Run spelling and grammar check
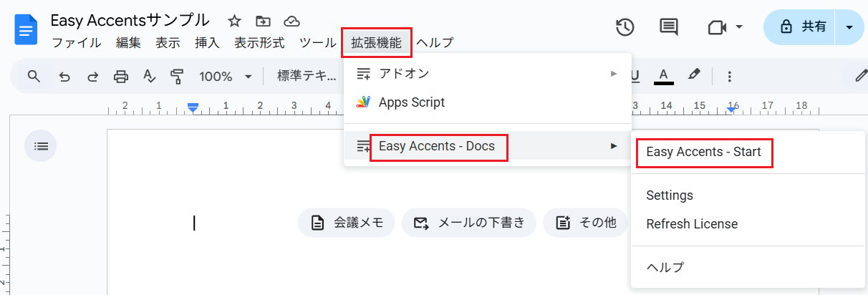 coord(149,76)
